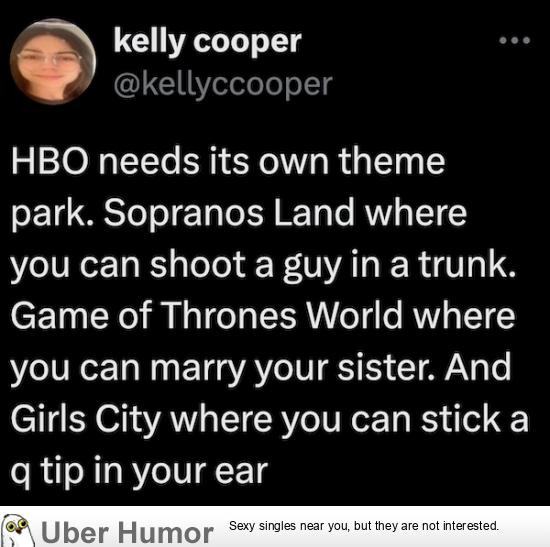Select the 'HBO needs its own theme' line
Screen dimensions: 550x547
coord(228,161)
